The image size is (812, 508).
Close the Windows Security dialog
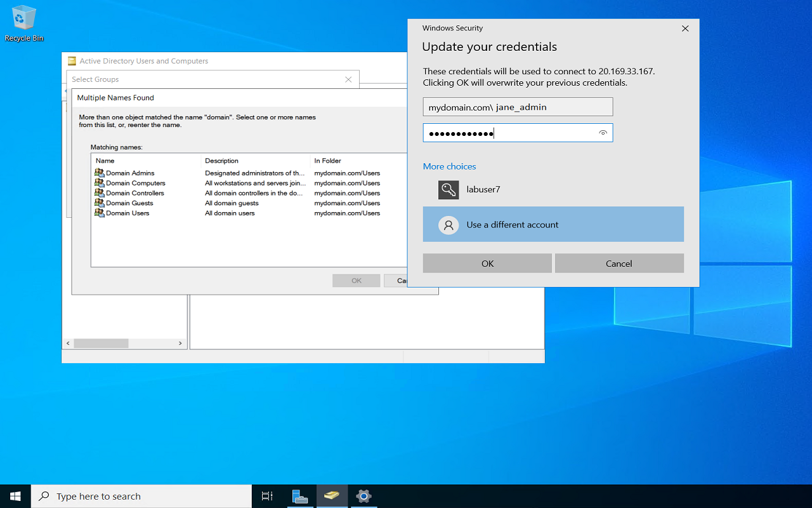click(685, 28)
